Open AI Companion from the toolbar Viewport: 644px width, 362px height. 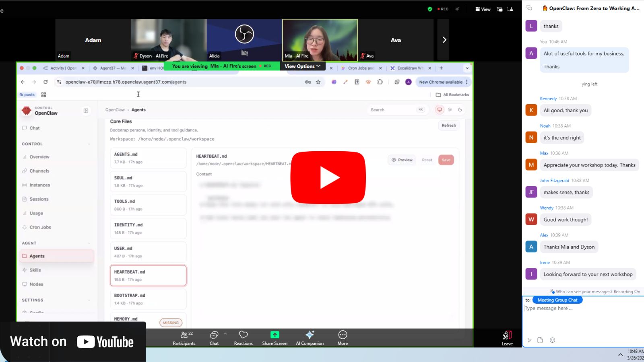coord(310,337)
